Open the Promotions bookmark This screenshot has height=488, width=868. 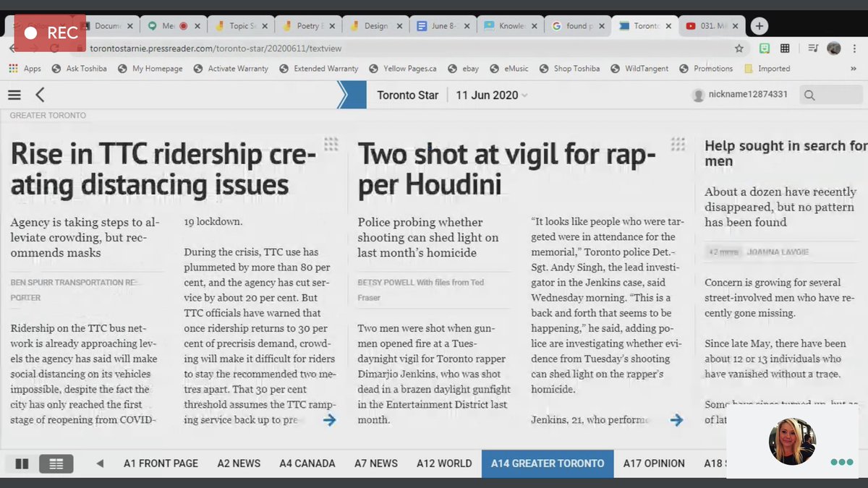[706, 69]
